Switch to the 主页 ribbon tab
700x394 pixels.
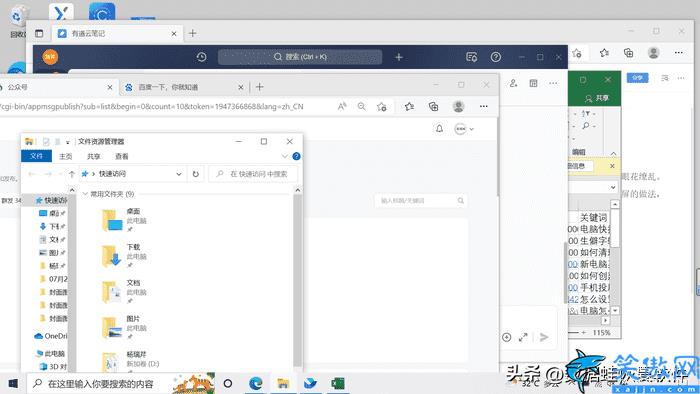pyautogui.click(x=66, y=157)
